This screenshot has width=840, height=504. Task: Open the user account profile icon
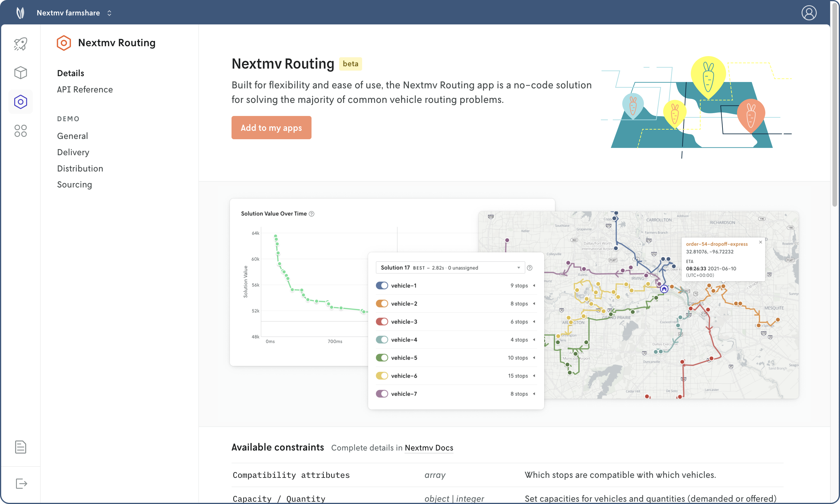click(809, 13)
